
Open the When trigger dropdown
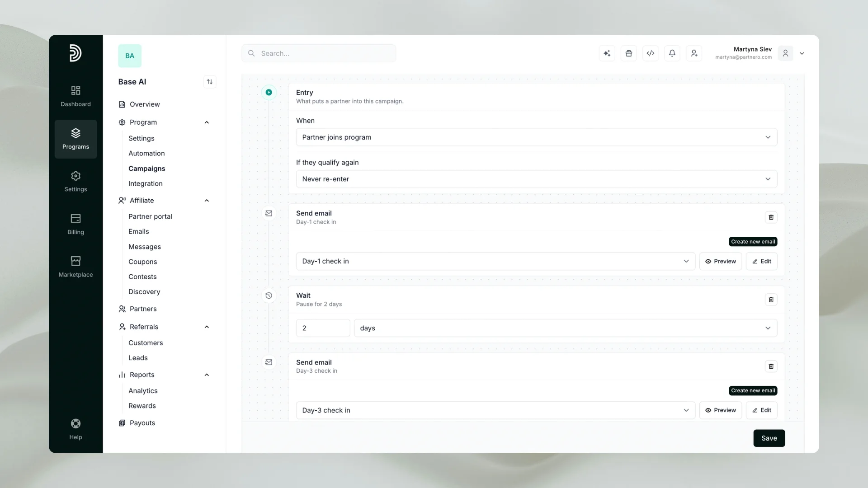coord(536,137)
